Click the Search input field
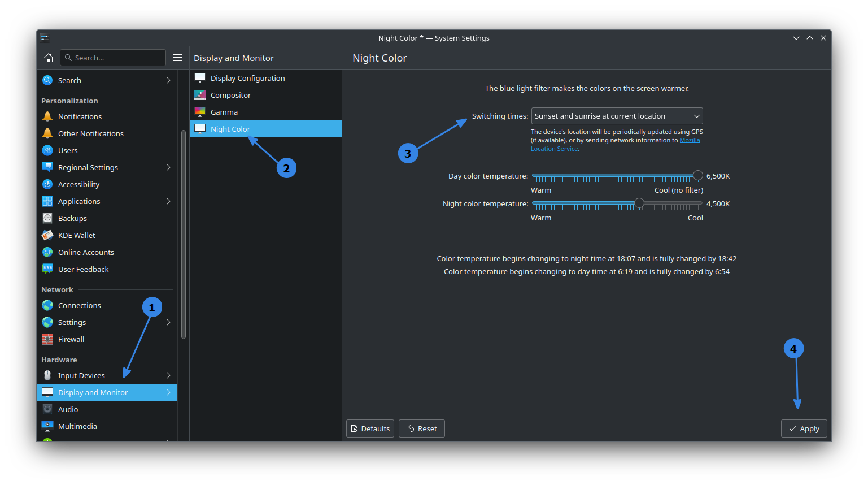The image size is (868, 485). click(113, 58)
